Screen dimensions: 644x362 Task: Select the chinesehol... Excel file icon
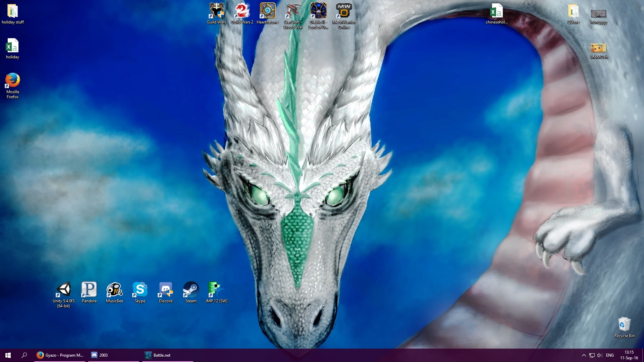[x=497, y=11]
